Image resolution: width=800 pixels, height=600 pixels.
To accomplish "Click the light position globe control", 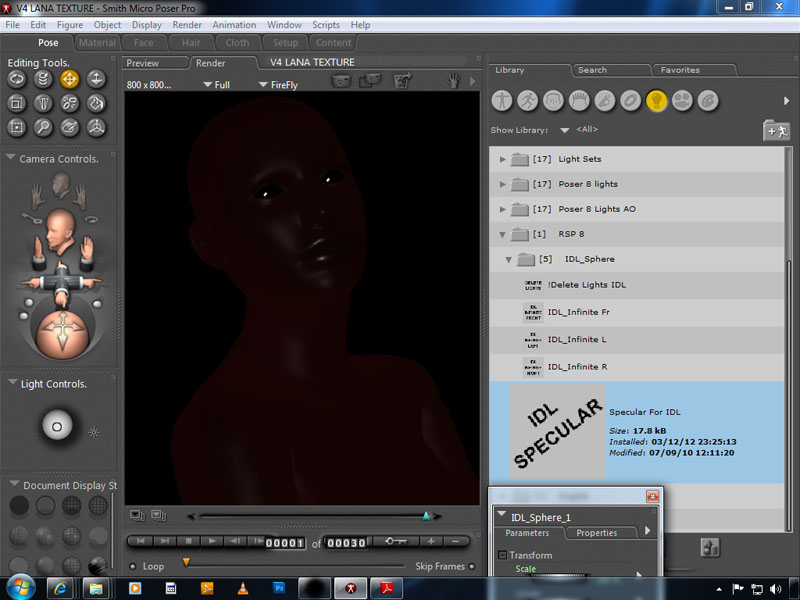I will coord(57,425).
